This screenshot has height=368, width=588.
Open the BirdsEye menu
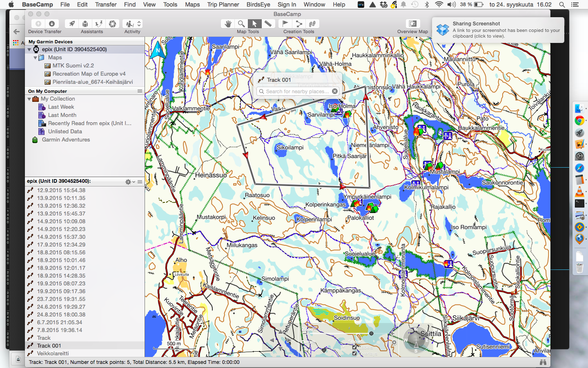[x=258, y=4]
